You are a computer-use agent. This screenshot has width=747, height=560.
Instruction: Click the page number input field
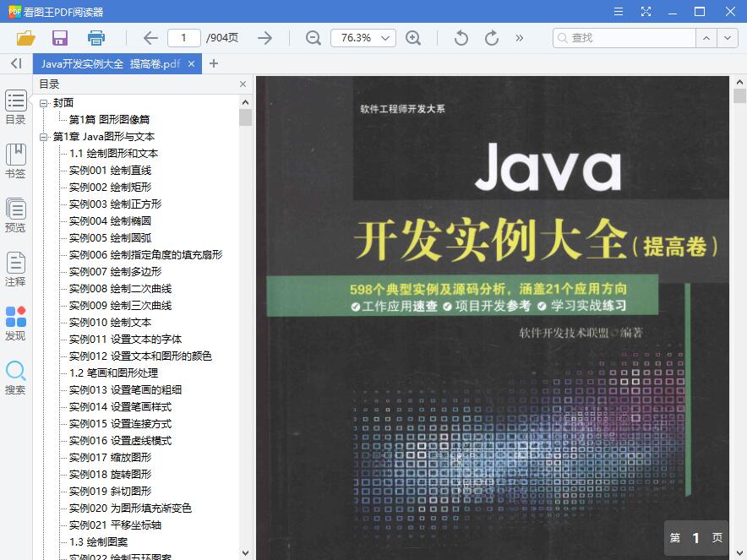[x=184, y=38]
